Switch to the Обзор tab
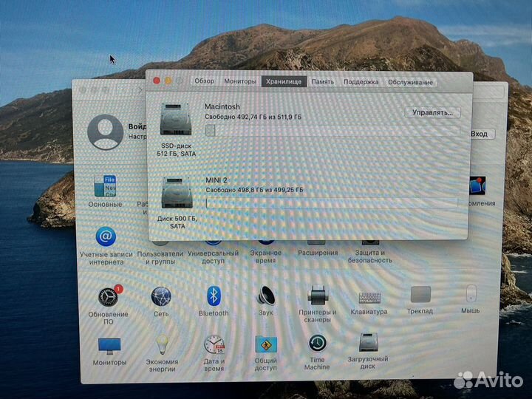This screenshot has height=399, width=532. pos(204,81)
